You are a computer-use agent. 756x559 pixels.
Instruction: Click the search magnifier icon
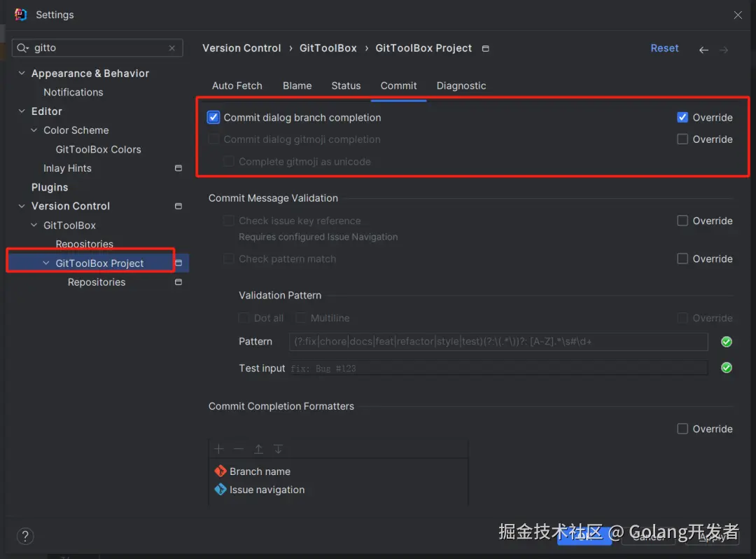(22, 48)
